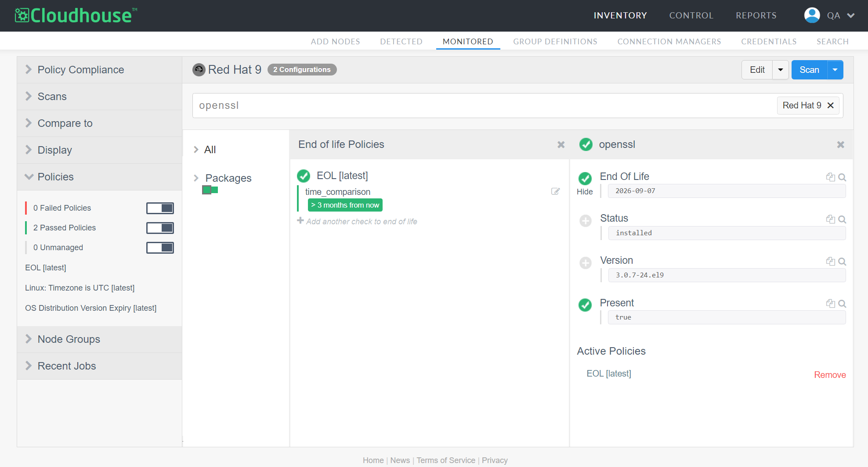Click the EOL [latest] green check icon

tap(304, 176)
